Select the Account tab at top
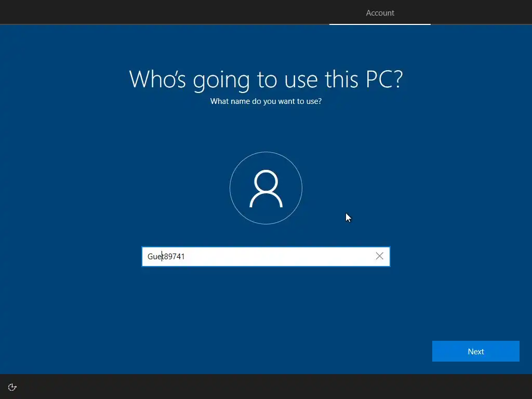 point(380,13)
